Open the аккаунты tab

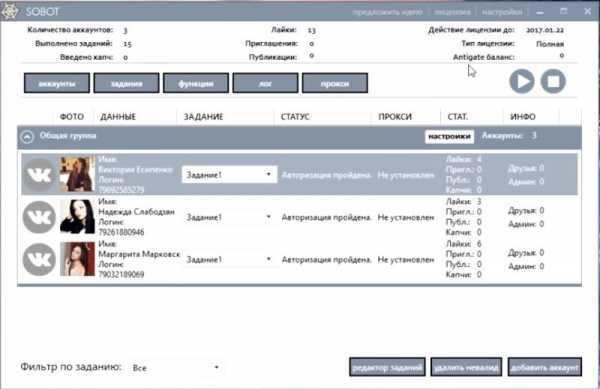point(57,83)
